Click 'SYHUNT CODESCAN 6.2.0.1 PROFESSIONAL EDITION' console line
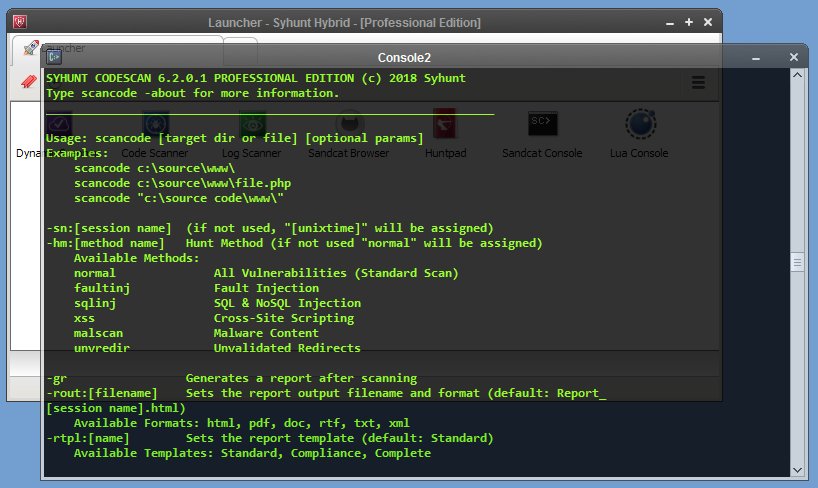The width and height of the screenshot is (818, 488). click(x=256, y=78)
